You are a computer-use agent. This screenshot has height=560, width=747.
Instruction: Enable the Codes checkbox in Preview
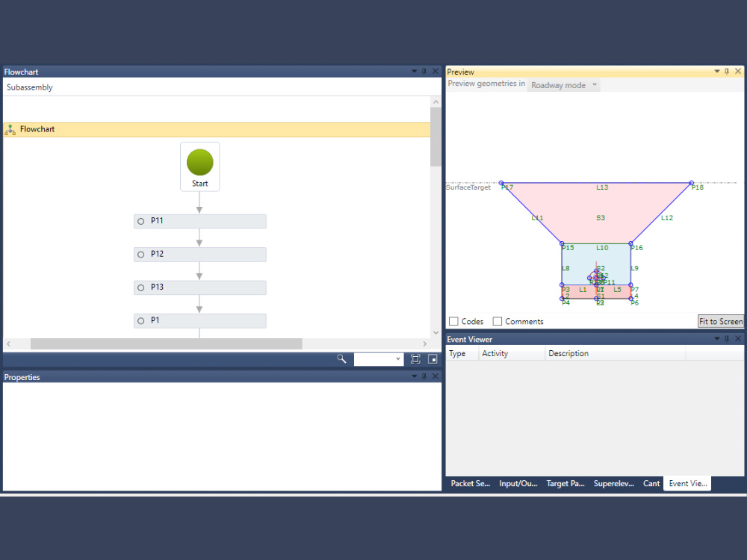453,321
